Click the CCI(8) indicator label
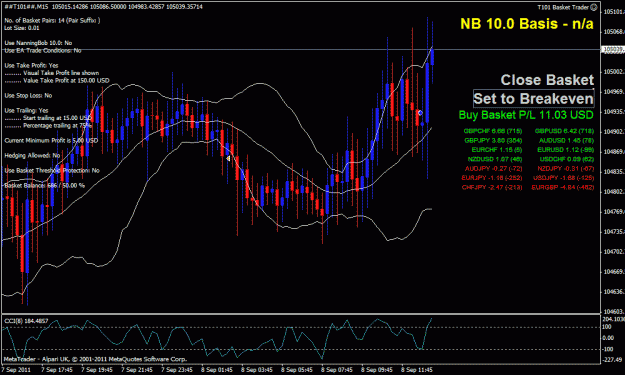Screen dimensions: 625x375 [x=26, y=321]
